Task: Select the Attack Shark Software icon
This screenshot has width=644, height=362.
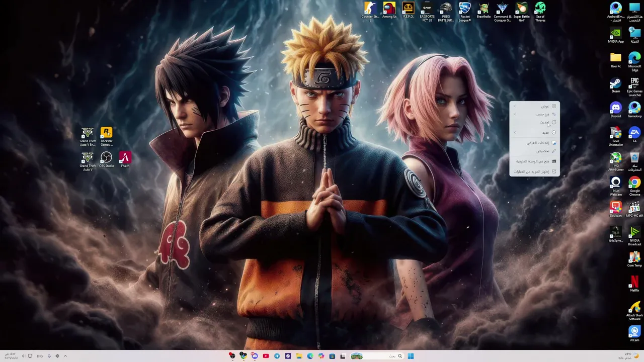Action: (634, 311)
